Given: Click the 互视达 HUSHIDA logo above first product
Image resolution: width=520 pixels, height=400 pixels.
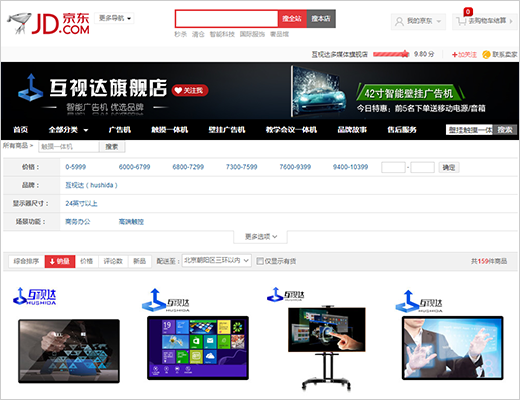Looking at the screenshot, I should pyautogui.click(x=35, y=296).
